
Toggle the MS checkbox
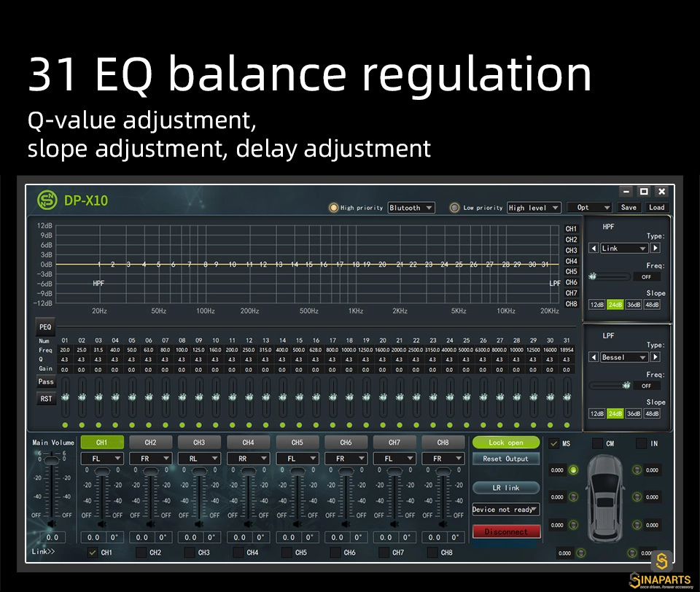[x=554, y=443]
